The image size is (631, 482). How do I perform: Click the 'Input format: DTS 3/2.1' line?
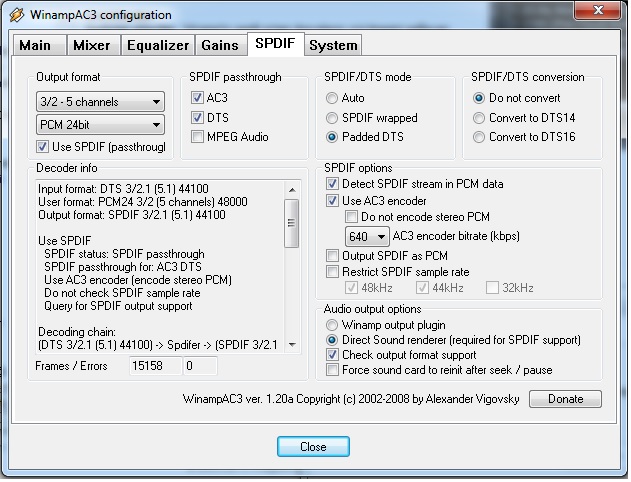pyautogui.click(x=124, y=189)
